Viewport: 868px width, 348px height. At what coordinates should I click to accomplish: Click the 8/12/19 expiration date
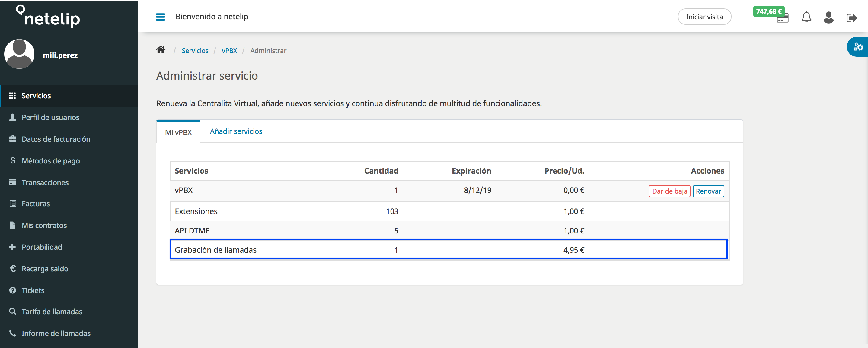coord(477,190)
